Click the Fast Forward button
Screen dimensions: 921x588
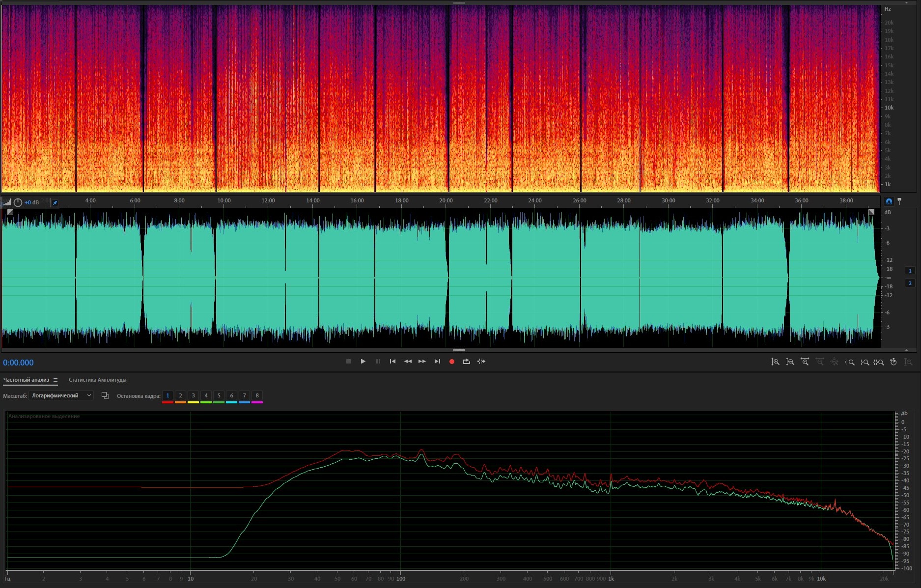pos(422,362)
